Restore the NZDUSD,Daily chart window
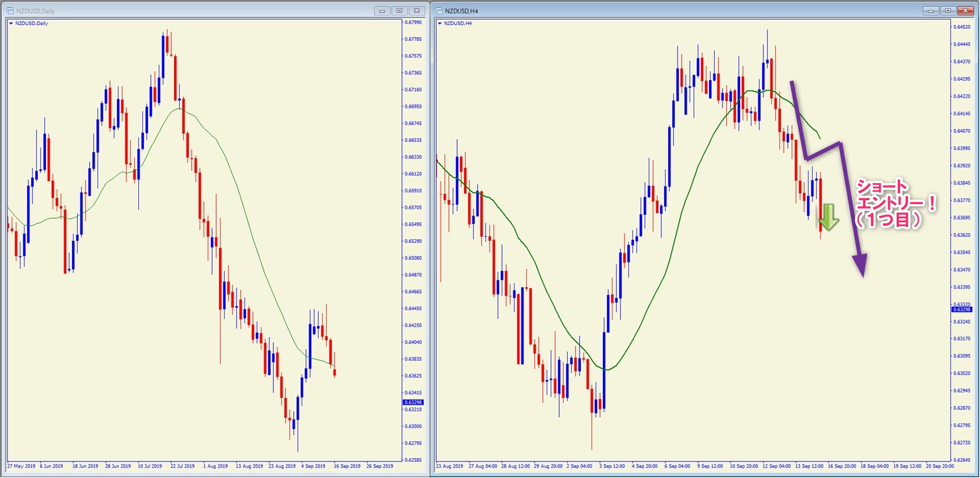Image resolution: width=980 pixels, height=478 pixels. click(x=399, y=11)
